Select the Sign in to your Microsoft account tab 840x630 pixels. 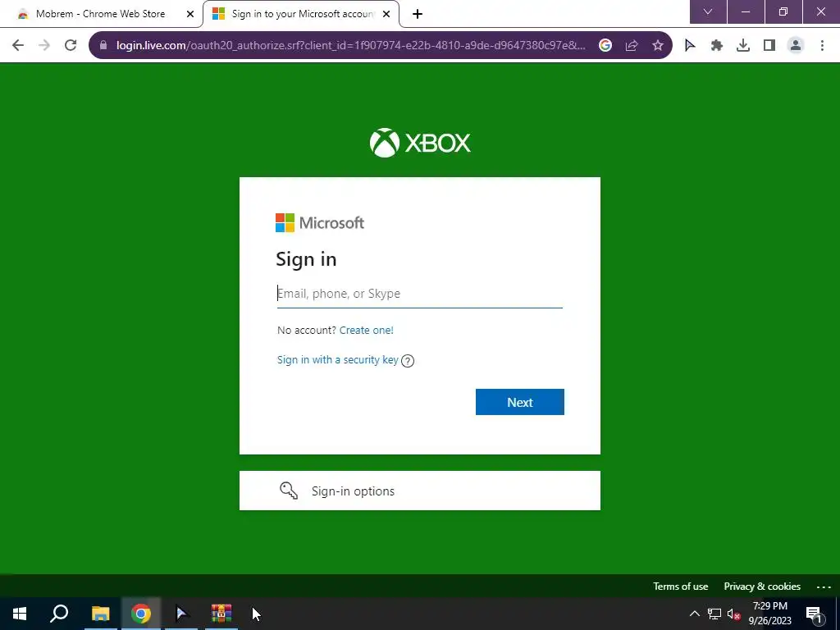303,14
